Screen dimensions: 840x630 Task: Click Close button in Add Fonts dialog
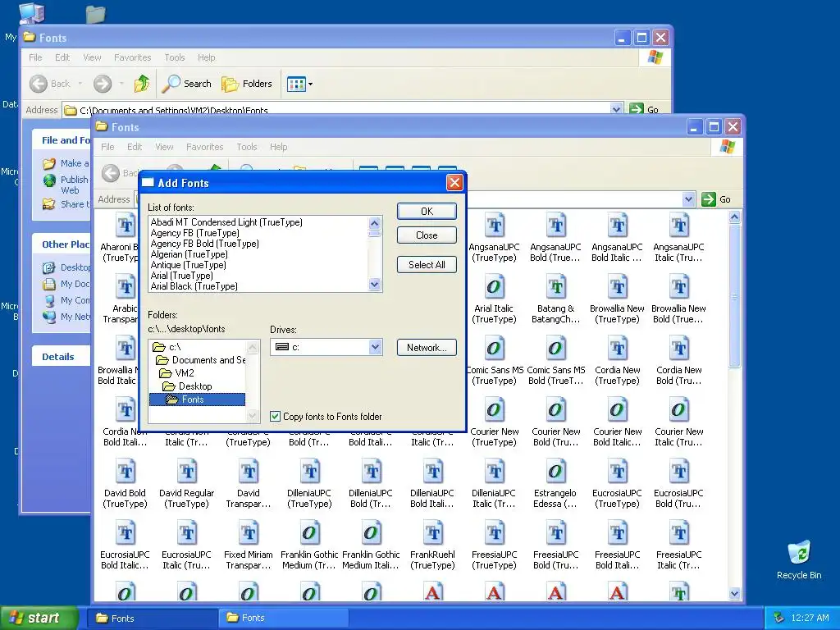427,235
